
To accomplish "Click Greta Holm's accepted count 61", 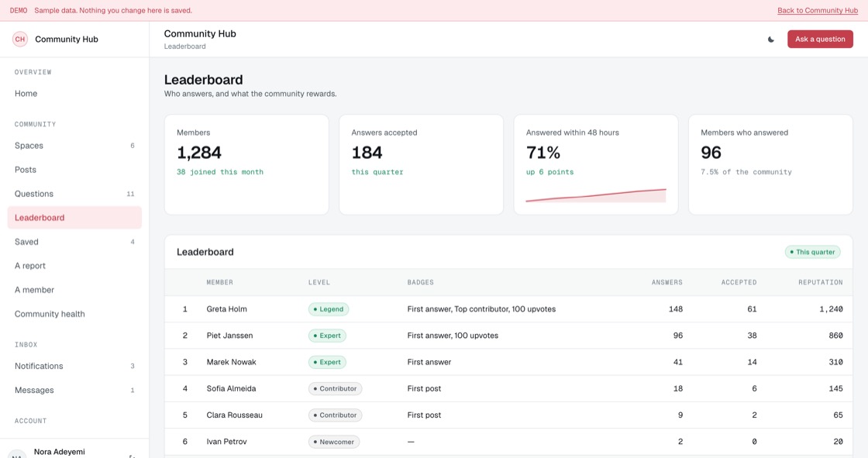I will click(752, 309).
